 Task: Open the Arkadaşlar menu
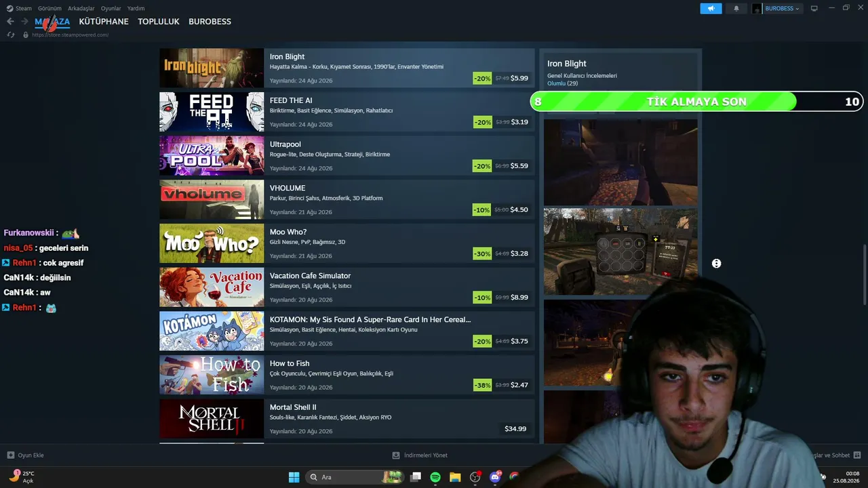pyautogui.click(x=81, y=8)
